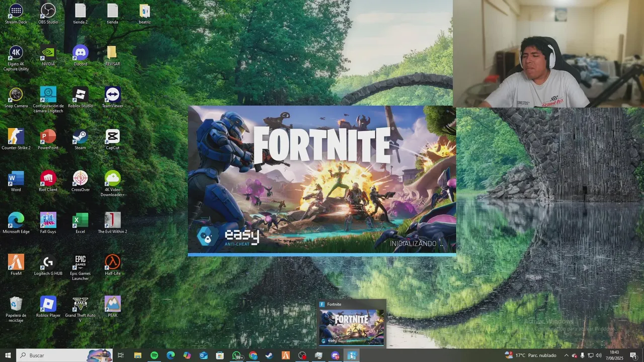Open Task View from the taskbar
644x362 pixels.
pyautogui.click(x=121, y=355)
